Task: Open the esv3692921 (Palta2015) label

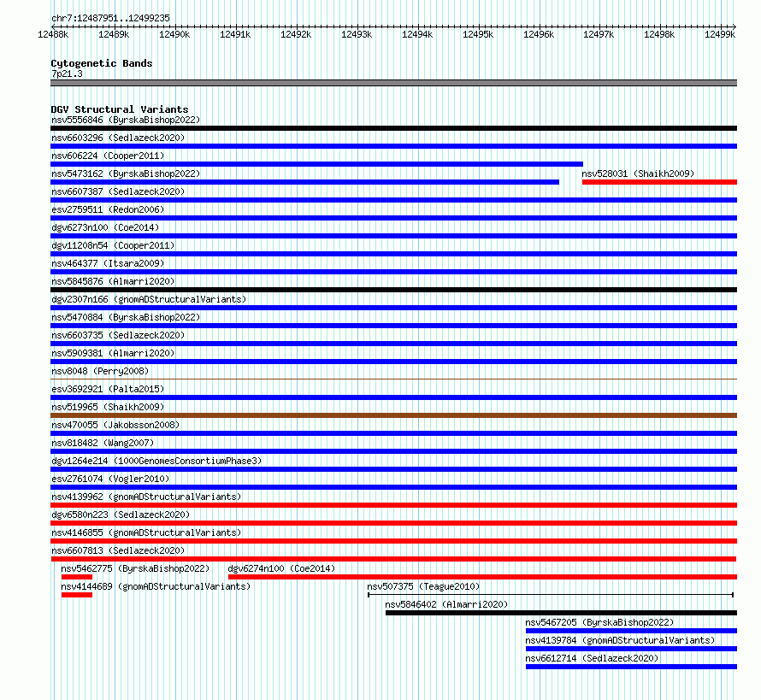Action: coord(108,389)
